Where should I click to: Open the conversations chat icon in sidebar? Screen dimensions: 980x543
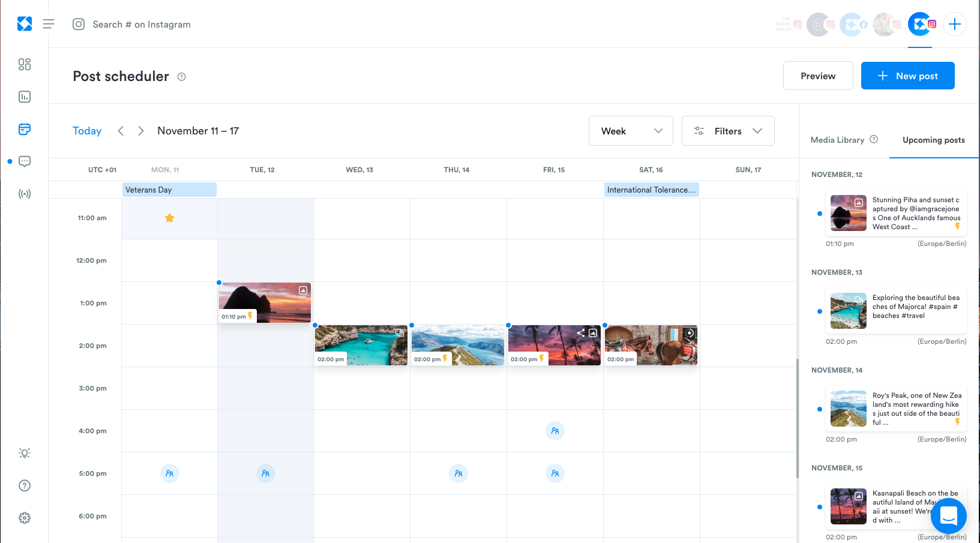point(25,161)
